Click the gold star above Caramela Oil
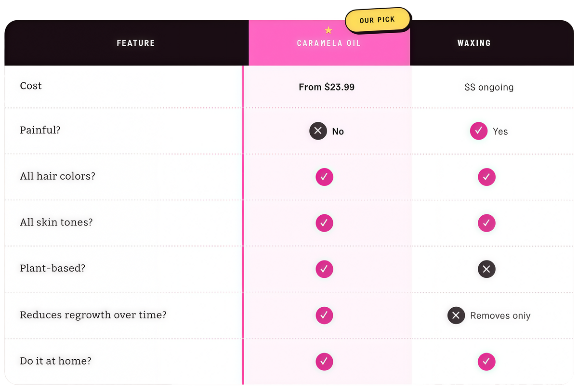The image size is (578, 392). (x=328, y=30)
